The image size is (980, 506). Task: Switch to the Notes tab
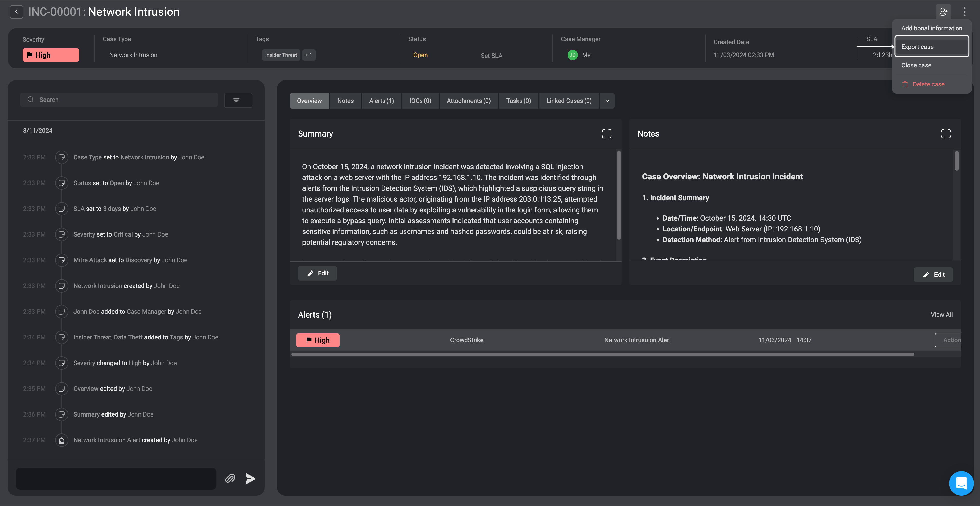(x=345, y=101)
